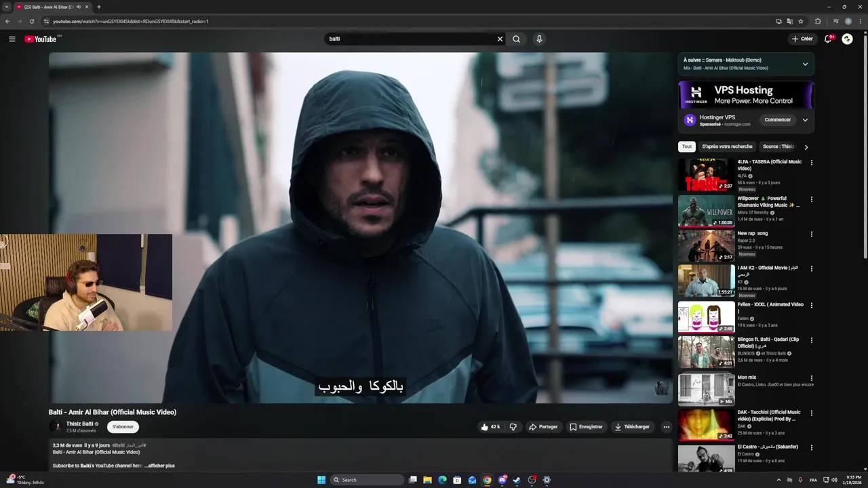This screenshot has height=488, width=868.
Task: Open the #Balti hashtag in description
Action: [119, 445]
